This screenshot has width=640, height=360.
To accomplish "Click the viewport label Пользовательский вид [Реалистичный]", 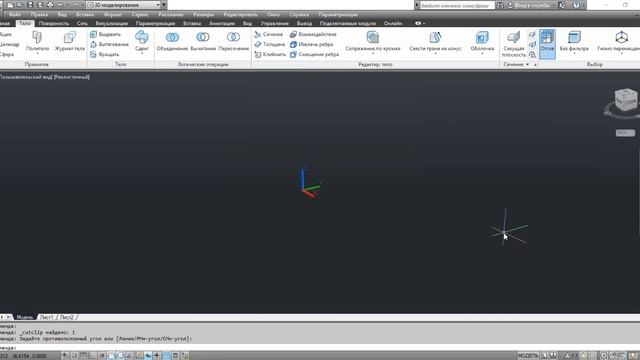I will tap(44, 77).
